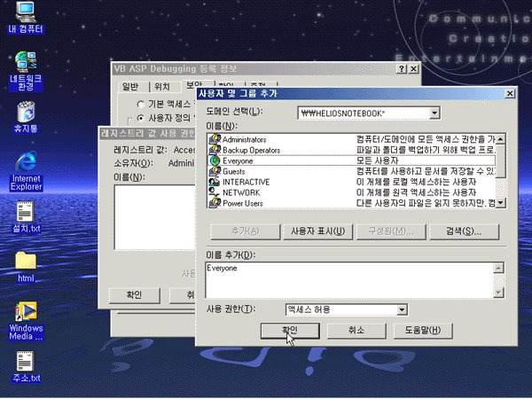Image resolution: width=532 pixels, height=399 pixels.
Task: Select the Everyone row text
Action: coord(238,160)
